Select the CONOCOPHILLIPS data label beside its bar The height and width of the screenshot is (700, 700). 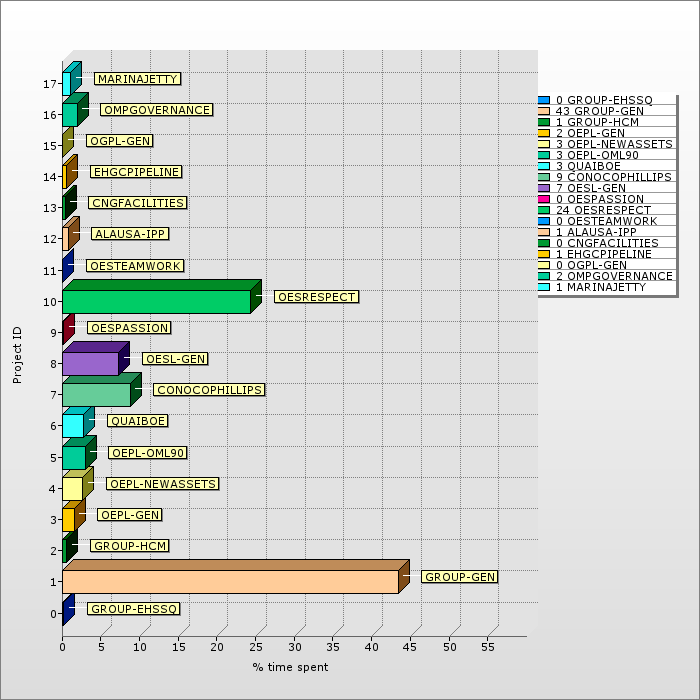pyautogui.click(x=209, y=390)
